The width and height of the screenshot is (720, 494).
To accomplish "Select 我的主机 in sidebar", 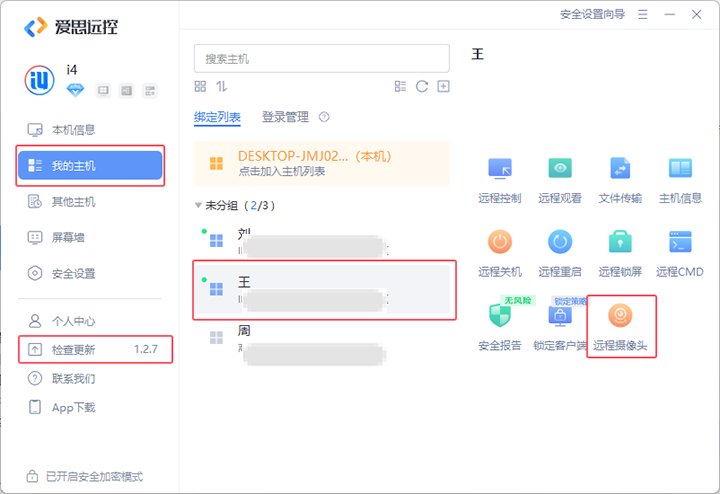I will click(90, 166).
